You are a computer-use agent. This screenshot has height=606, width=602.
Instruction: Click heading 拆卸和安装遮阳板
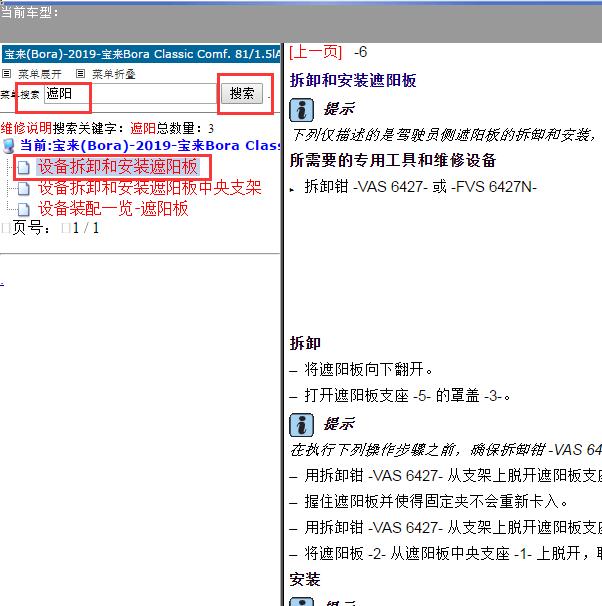pos(353,80)
